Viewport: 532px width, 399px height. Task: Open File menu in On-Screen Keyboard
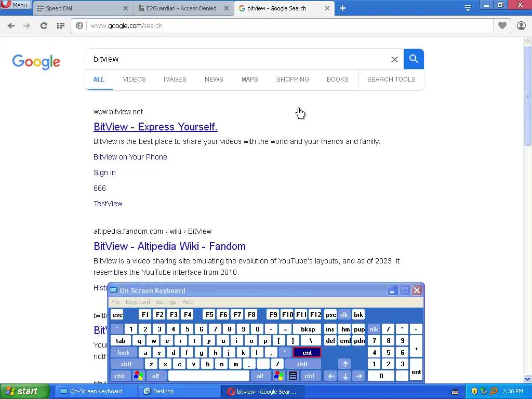click(115, 302)
